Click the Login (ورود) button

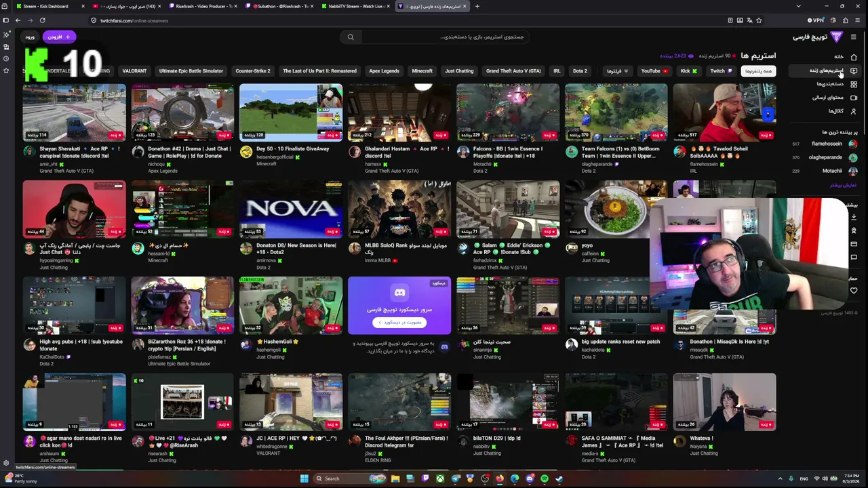[30, 37]
